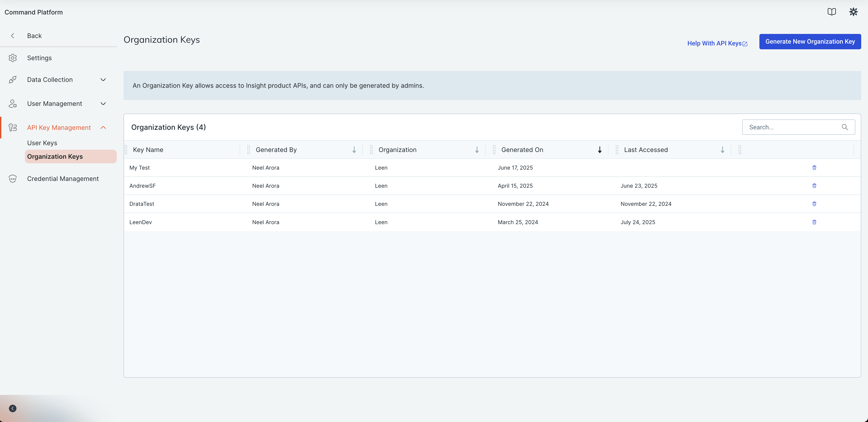This screenshot has height=422, width=868.
Task: Click the Settings gear icon
Action: (12, 58)
